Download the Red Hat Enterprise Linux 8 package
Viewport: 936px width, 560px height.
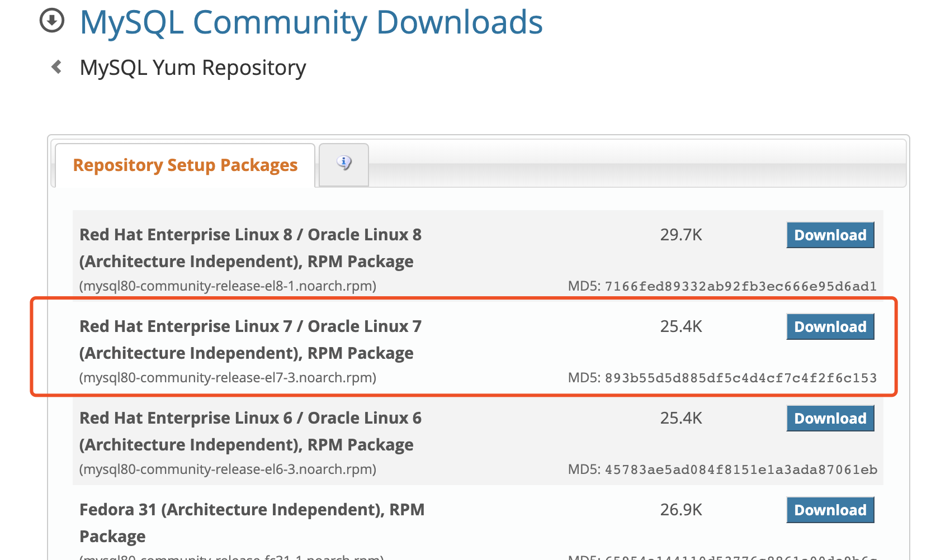pos(830,235)
